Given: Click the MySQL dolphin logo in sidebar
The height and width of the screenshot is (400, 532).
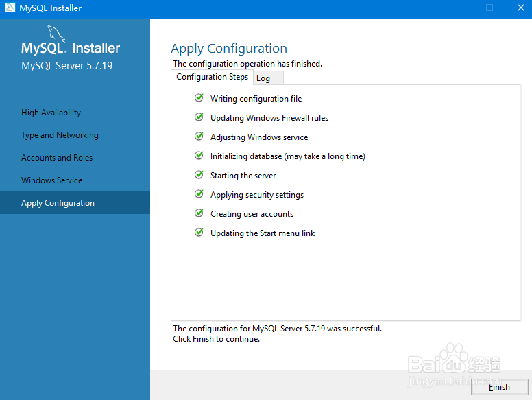Looking at the screenshot, I should pos(56,34).
